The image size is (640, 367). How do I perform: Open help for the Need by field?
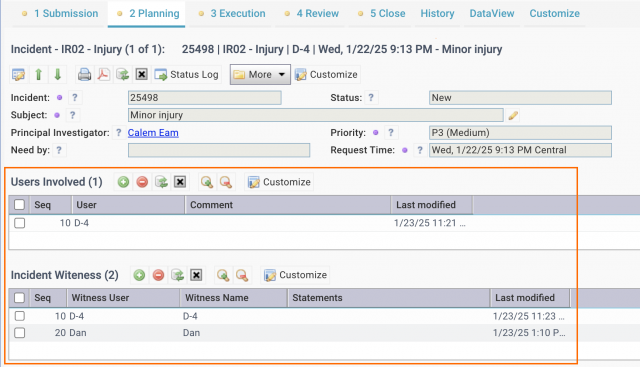coord(59,150)
